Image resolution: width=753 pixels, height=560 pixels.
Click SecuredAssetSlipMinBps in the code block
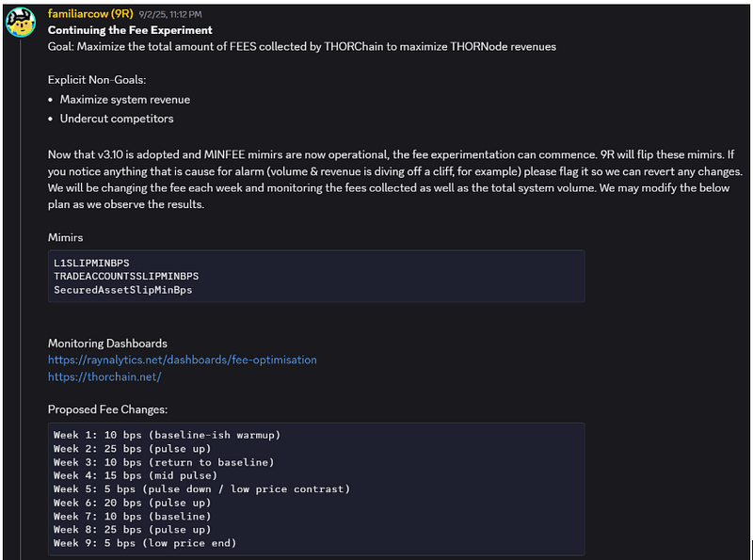coord(123,290)
